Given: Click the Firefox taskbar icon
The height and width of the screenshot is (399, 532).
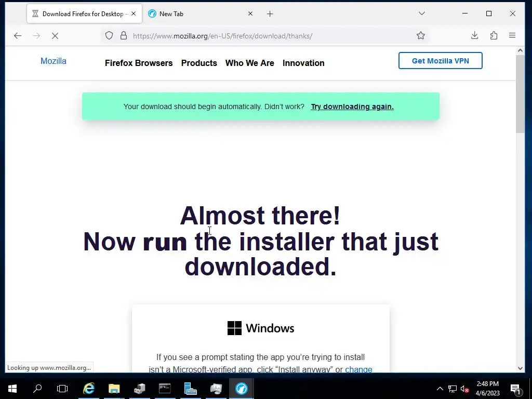Looking at the screenshot, I should click(241, 389).
